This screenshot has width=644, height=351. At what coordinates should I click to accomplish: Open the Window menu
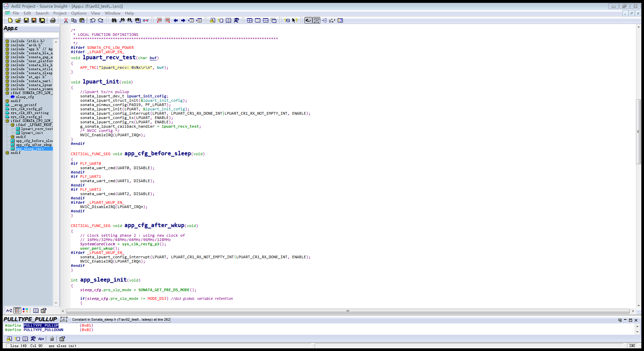pyautogui.click(x=112, y=13)
